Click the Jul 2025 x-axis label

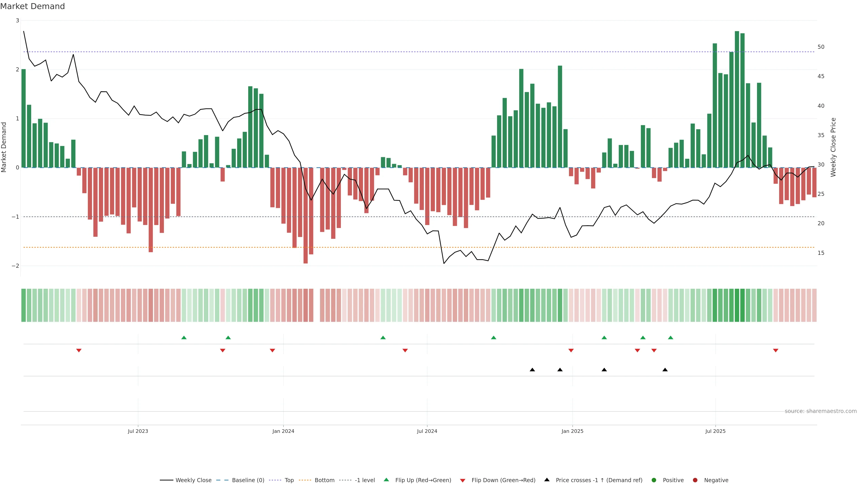(x=715, y=431)
